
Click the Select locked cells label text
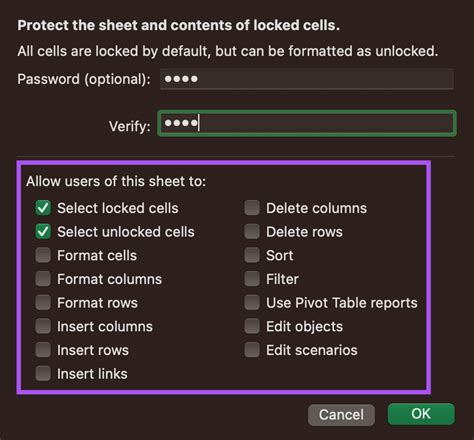click(118, 208)
